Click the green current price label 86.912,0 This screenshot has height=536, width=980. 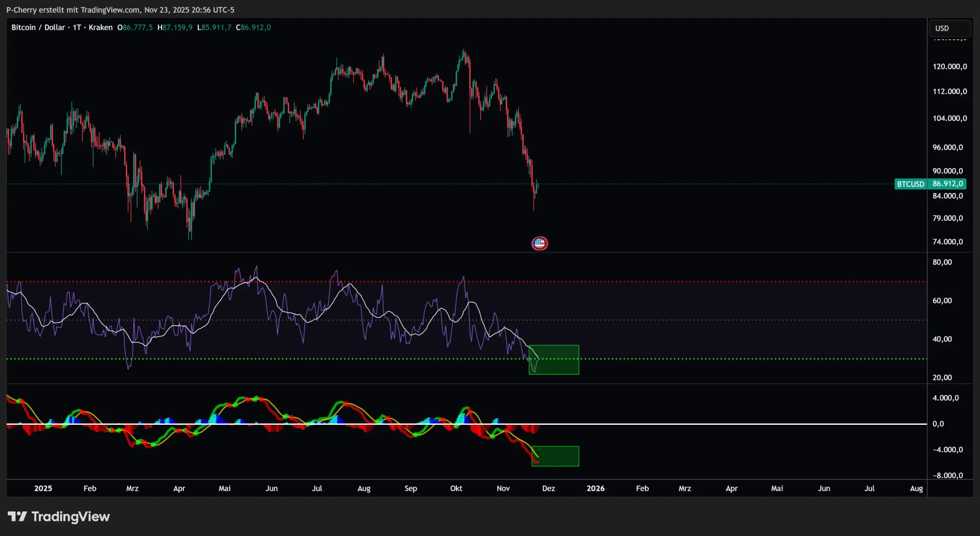pyautogui.click(x=949, y=184)
